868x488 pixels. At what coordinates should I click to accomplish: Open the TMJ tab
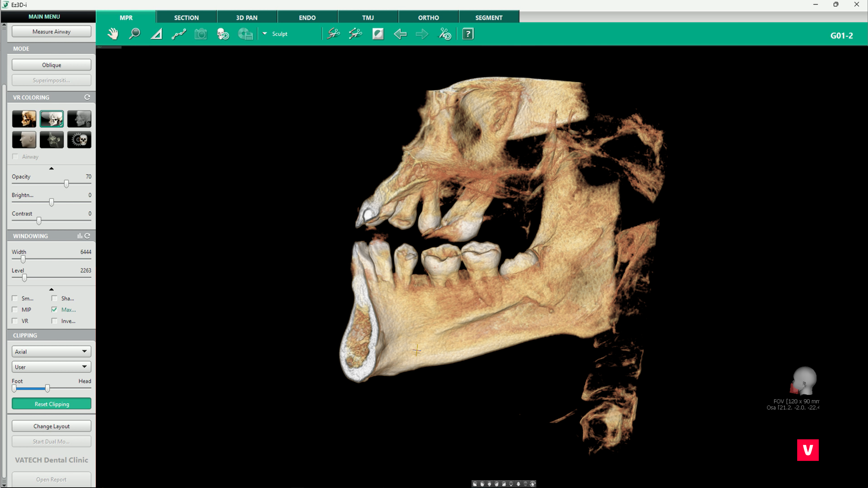(368, 18)
